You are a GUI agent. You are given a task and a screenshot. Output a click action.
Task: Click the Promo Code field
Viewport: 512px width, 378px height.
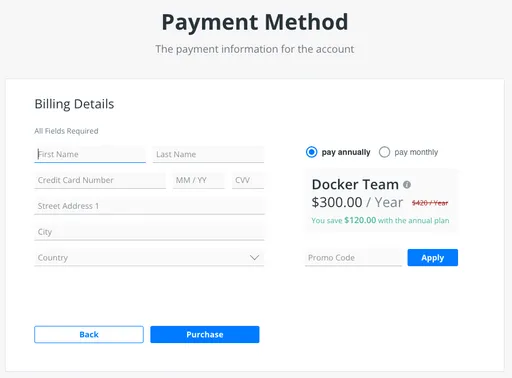[x=353, y=257]
